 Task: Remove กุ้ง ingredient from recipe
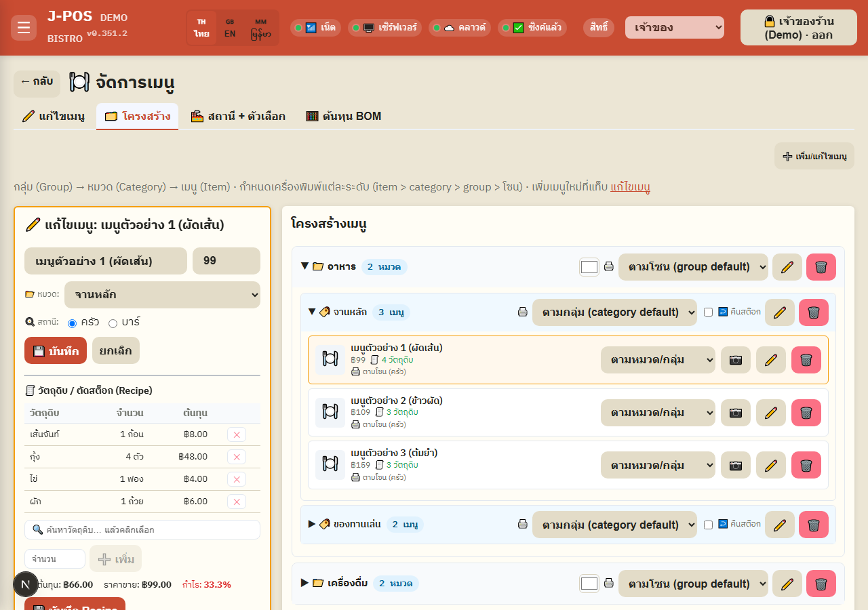[x=237, y=457]
